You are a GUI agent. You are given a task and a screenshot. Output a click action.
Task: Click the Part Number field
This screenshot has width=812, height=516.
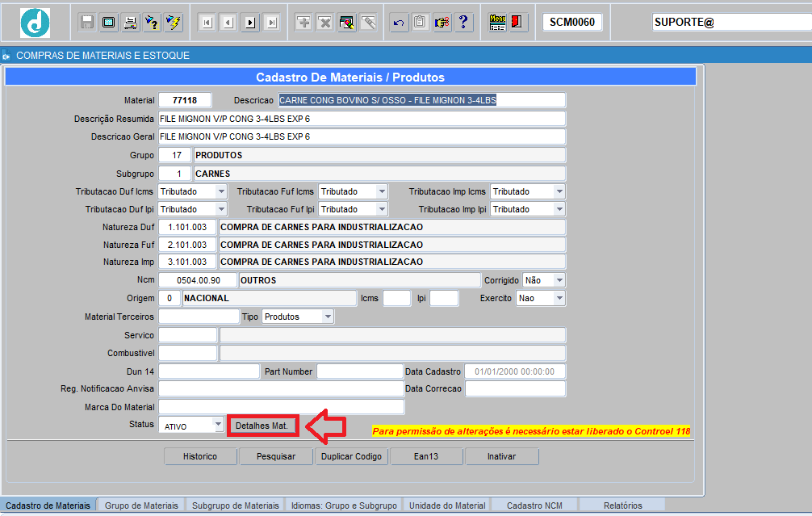point(360,371)
